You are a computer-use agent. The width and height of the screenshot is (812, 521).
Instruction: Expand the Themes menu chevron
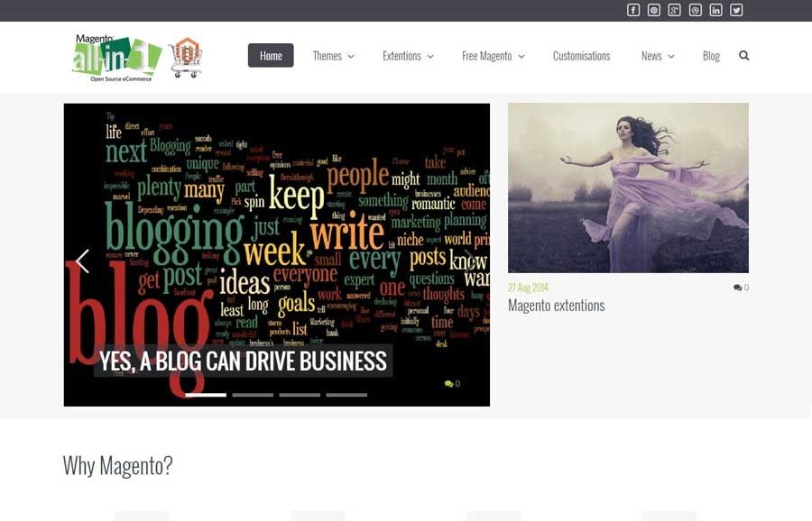[x=351, y=57]
